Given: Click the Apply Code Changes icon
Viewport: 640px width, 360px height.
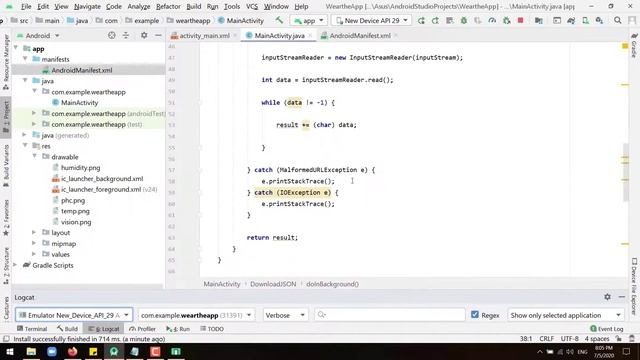Looking at the screenshot, I should (x=449, y=20).
